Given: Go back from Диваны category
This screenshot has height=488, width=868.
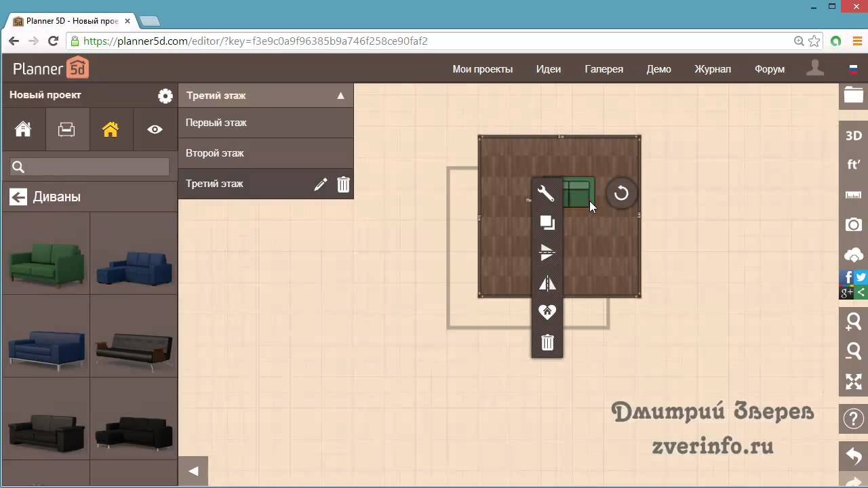Looking at the screenshot, I should click(18, 197).
